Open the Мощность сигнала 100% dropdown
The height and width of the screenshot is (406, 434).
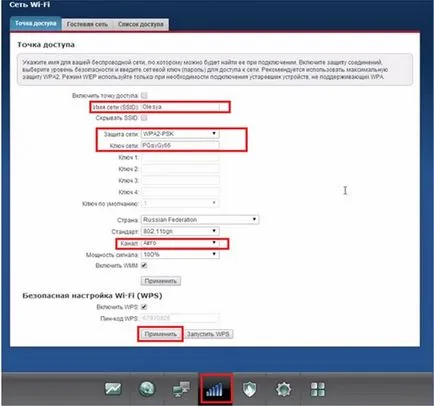(x=180, y=254)
